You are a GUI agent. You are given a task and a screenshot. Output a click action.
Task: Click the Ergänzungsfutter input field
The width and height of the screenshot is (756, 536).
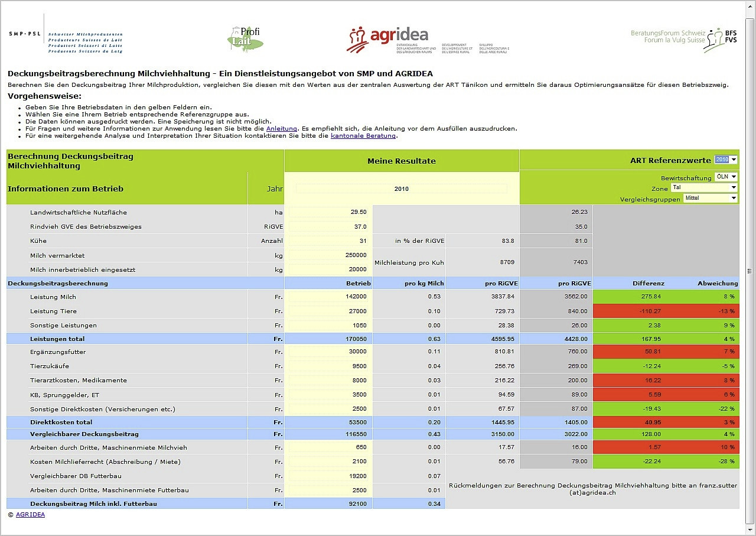[328, 352]
